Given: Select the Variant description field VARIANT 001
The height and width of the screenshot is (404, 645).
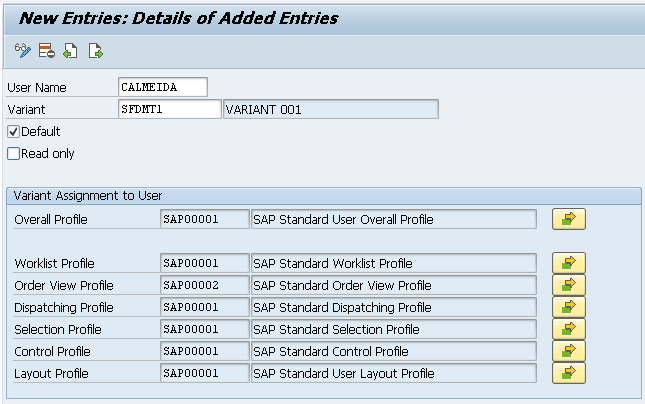Looking at the screenshot, I should coord(330,109).
